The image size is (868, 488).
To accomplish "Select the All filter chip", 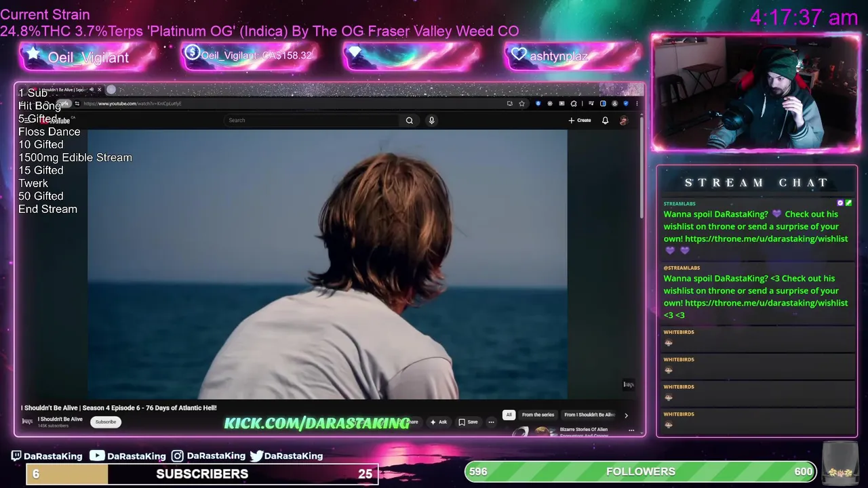I will click(509, 415).
